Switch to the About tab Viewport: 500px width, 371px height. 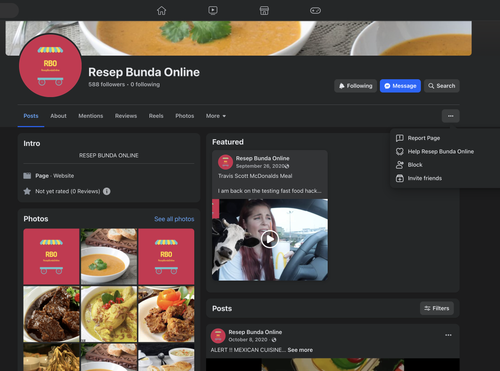(x=58, y=116)
